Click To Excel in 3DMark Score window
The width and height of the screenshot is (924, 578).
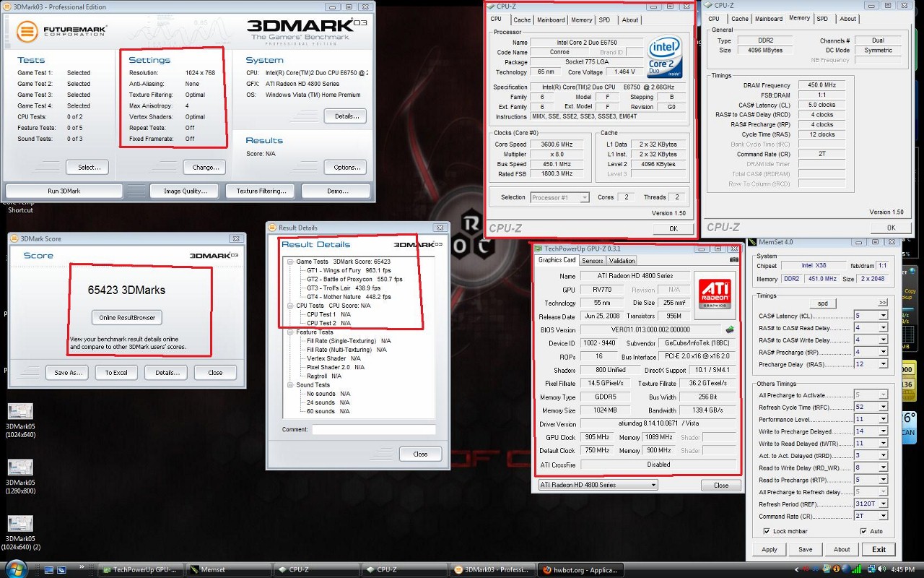[x=116, y=373]
